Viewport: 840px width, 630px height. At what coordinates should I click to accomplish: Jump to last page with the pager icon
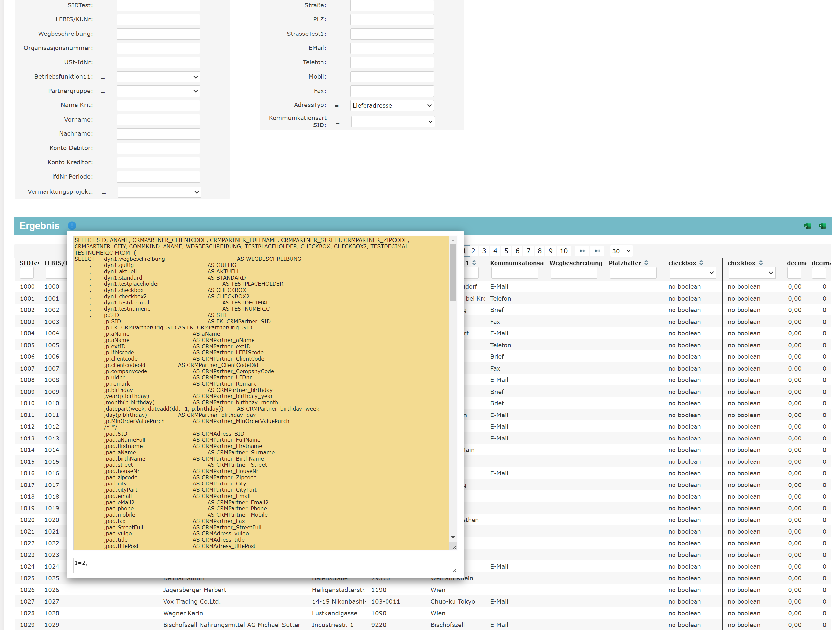[597, 251]
